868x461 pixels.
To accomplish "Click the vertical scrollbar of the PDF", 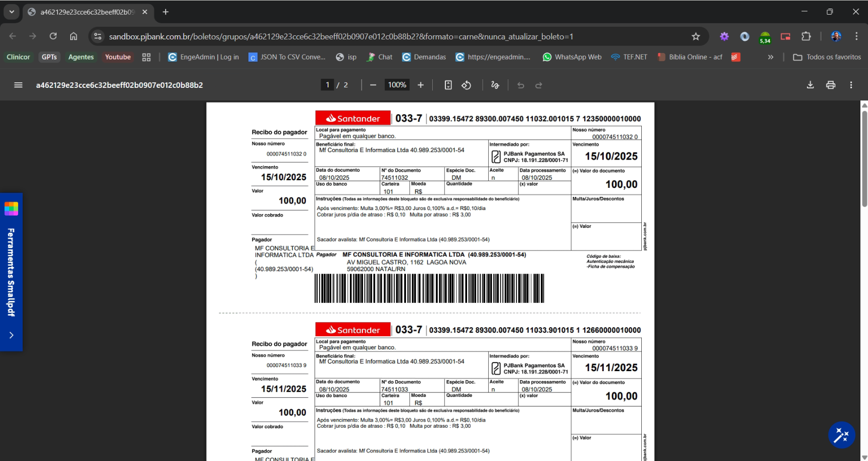I will (x=864, y=159).
